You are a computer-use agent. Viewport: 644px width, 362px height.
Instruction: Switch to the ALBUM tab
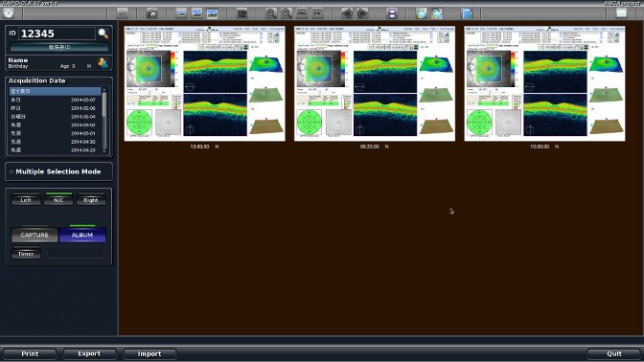coord(82,236)
